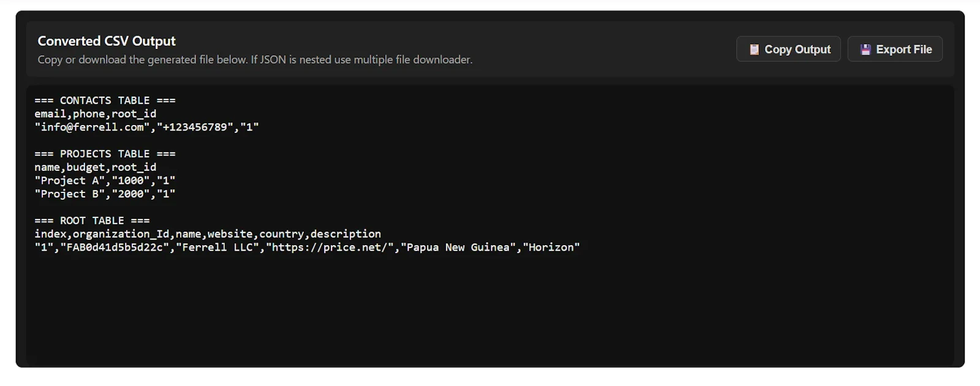Click the Converted CSV Output heading

[x=107, y=41]
